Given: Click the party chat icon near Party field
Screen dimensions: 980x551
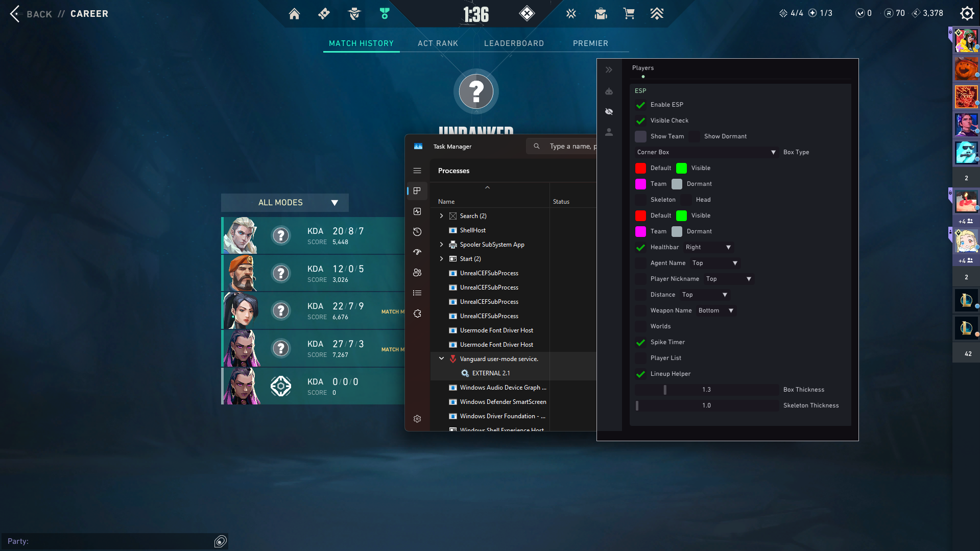Looking at the screenshot, I should click(x=220, y=541).
